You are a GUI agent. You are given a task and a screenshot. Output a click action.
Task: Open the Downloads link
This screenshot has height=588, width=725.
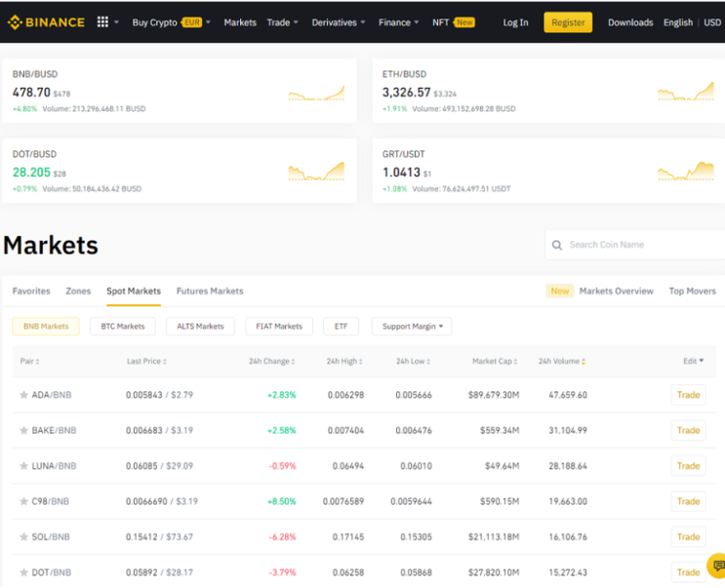[630, 22]
